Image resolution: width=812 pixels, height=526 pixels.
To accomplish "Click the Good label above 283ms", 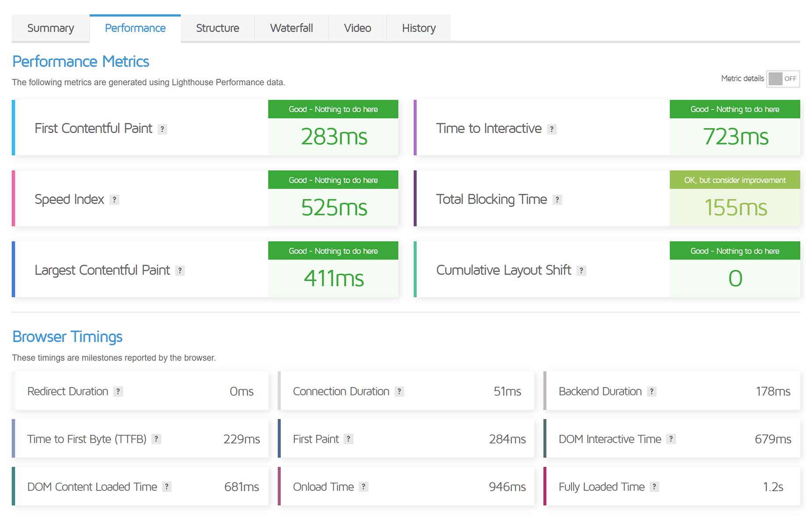I will pos(333,109).
